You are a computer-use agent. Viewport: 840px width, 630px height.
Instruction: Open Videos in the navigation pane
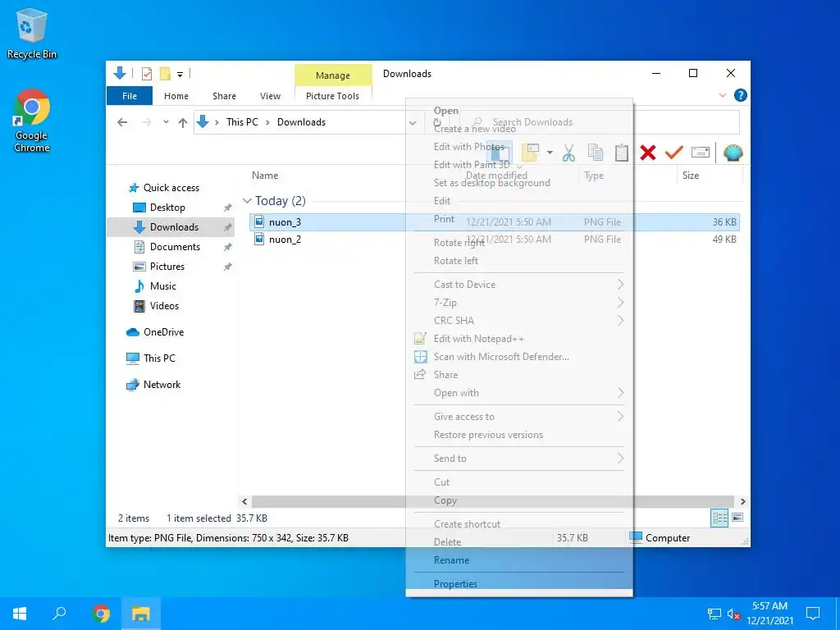(156, 306)
